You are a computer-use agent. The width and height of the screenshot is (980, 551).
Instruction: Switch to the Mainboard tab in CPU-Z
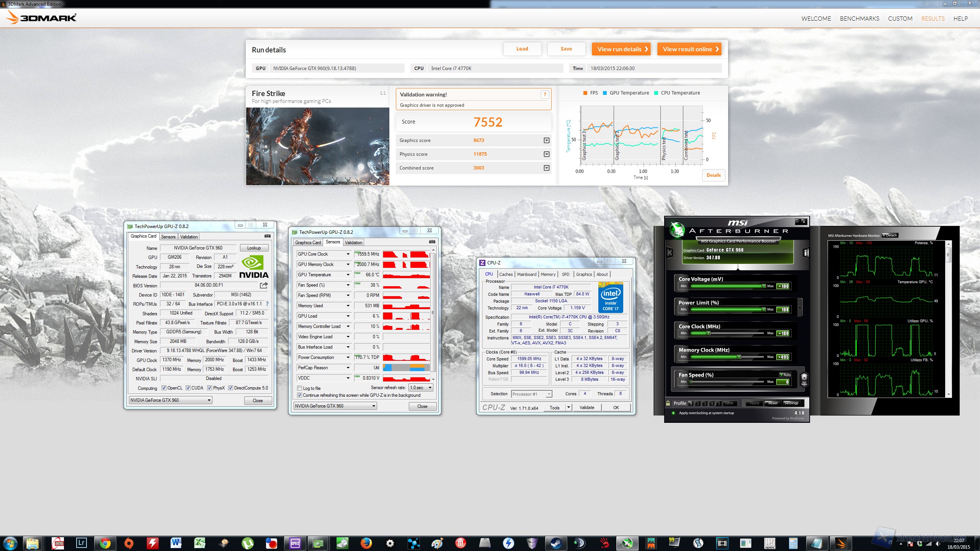pyautogui.click(x=526, y=274)
